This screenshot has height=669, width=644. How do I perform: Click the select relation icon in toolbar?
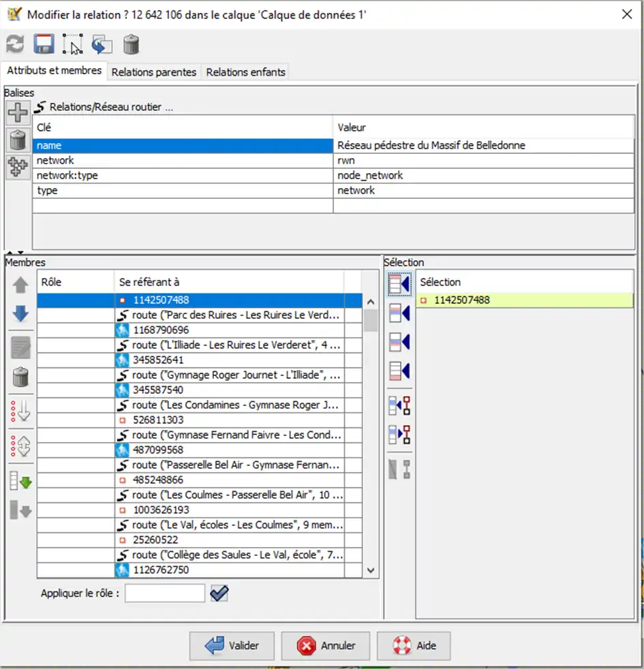pos(72,45)
